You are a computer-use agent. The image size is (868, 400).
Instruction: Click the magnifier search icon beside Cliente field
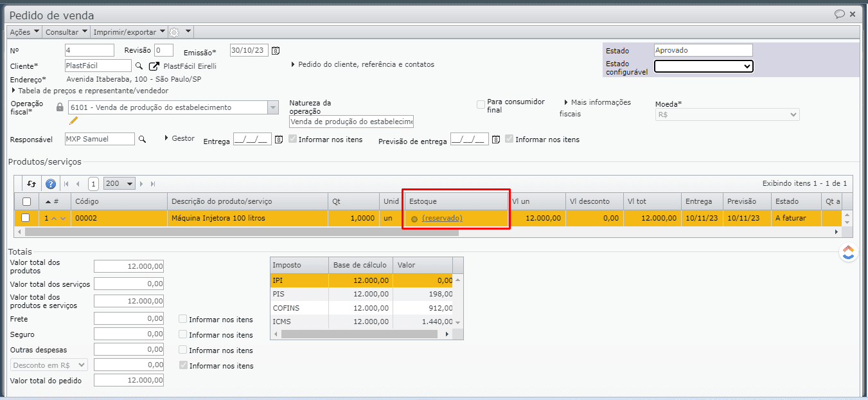coord(139,66)
